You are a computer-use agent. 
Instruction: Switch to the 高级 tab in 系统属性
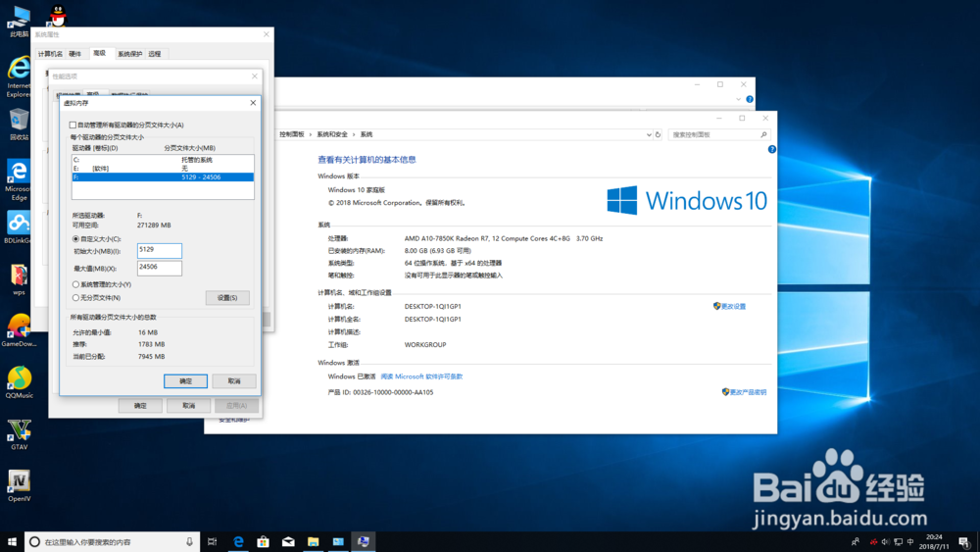point(99,53)
